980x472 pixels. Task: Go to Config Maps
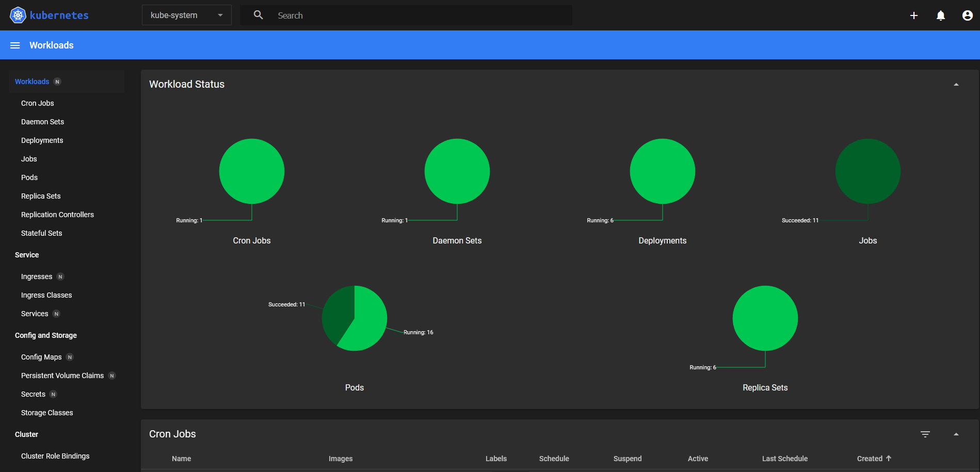(x=41, y=357)
